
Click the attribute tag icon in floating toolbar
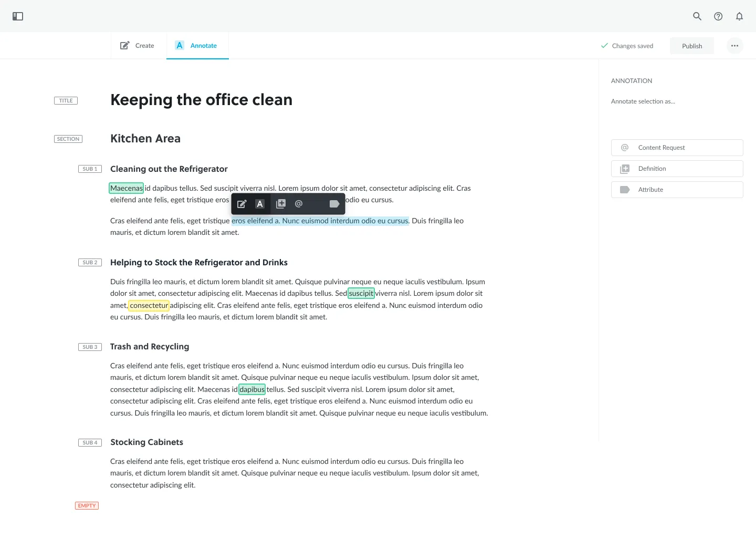(x=334, y=204)
